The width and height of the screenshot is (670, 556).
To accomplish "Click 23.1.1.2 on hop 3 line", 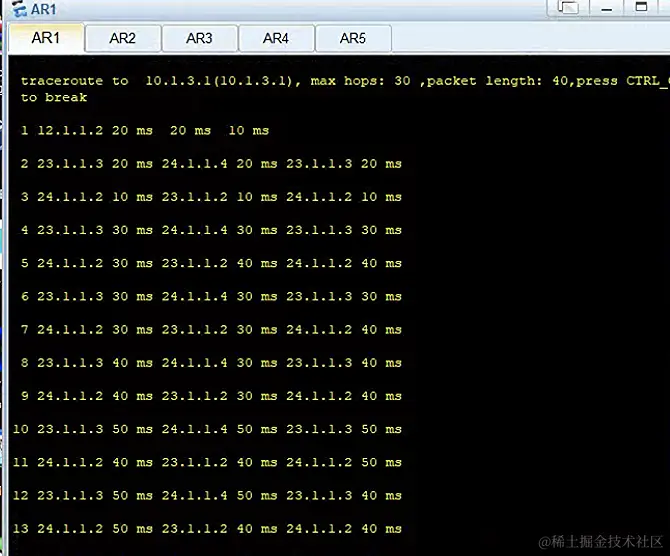I will 194,197.
